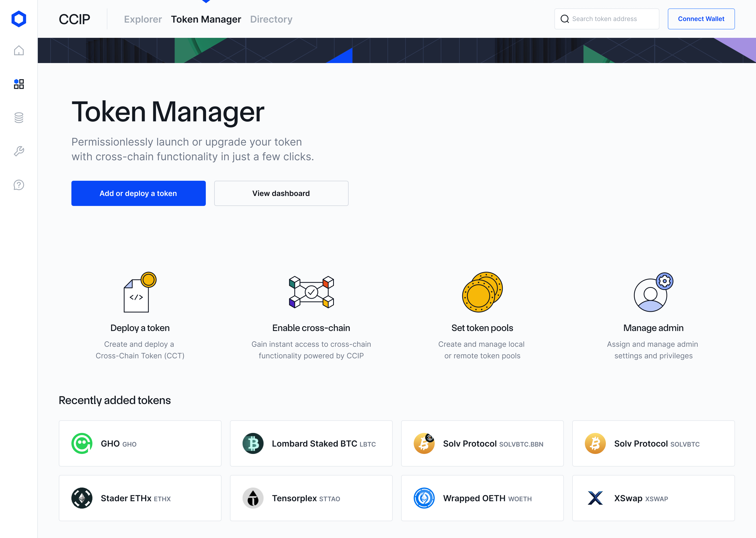The image size is (756, 538).
Task: Click the Connect Wallet button
Action: click(701, 19)
